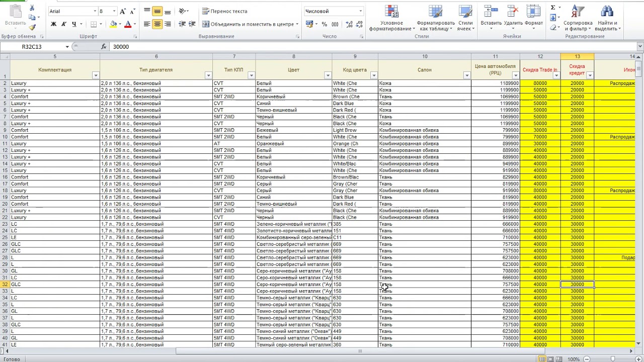Open the Числовой number format dropdown
The height and width of the screenshot is (362, 644).
click(x=361, y=11)
